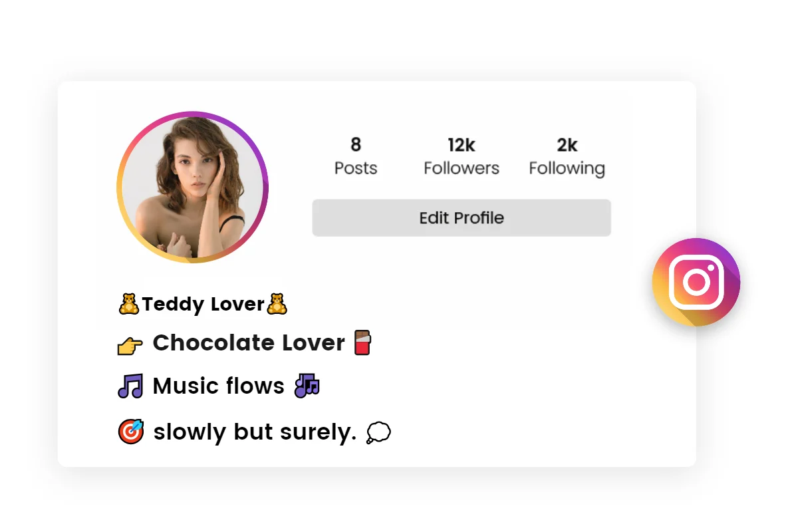
Task: Click the Edit Profile button
Action: click(462, 217)
